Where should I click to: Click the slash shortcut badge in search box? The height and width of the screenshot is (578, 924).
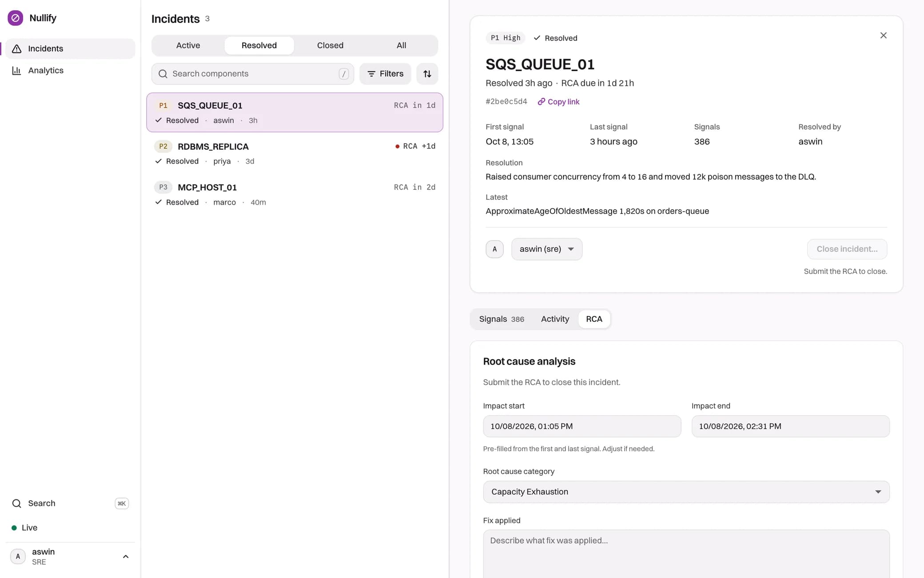point(343,74)
